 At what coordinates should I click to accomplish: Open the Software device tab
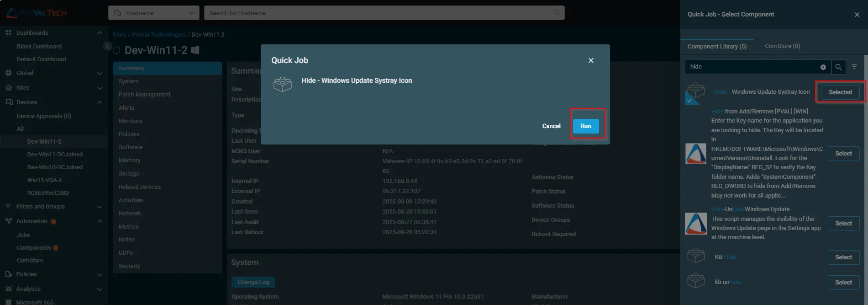point(167,147)
